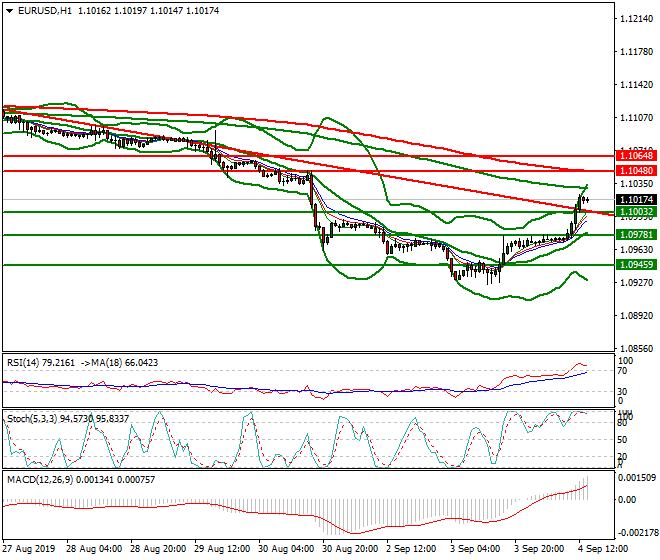Select the 1.11780 price axis value
This screenshot has width=660, height=560.
click(637, 52)
